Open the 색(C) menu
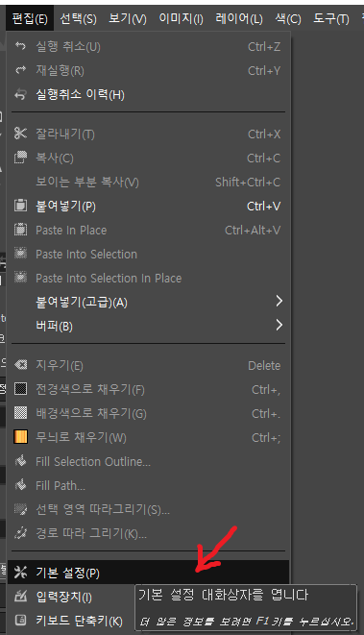The image size is (364, 635). (288, 18)
